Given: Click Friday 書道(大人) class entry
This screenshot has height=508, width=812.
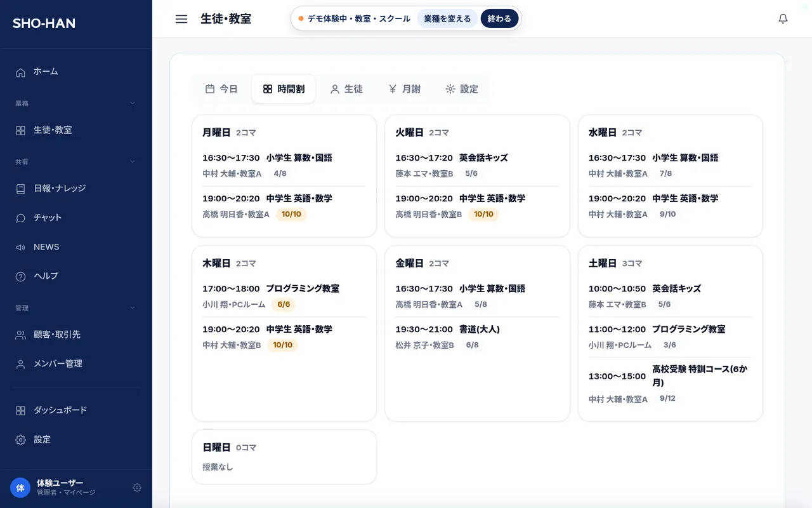Looking at the screenshot, I should pos(477,337).
